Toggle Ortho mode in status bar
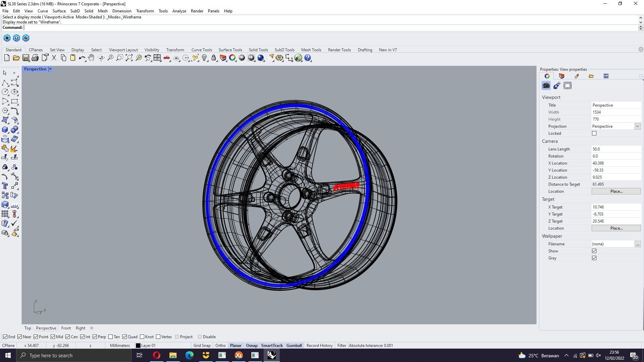Image resolution: width=644 pixels, height=362 pixels. point(220,346)
